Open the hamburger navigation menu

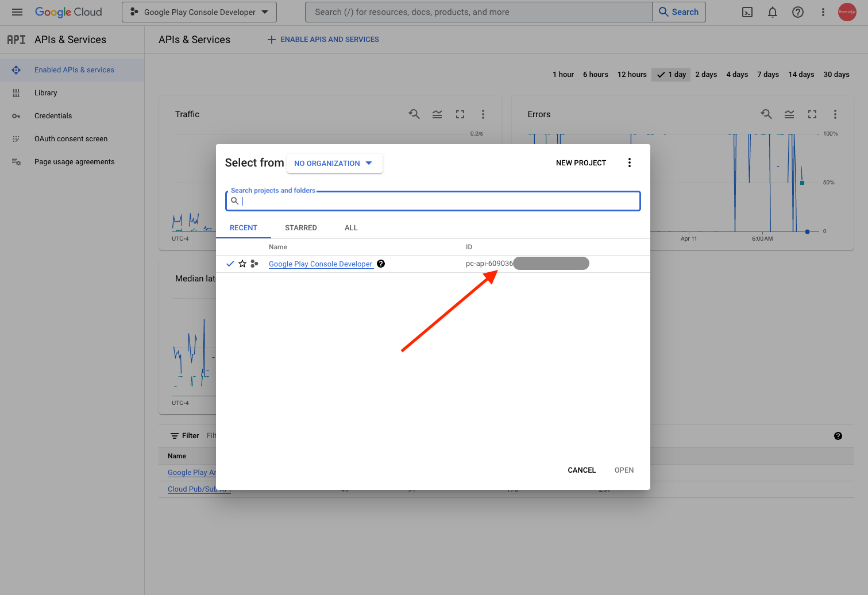coord(17,12)
